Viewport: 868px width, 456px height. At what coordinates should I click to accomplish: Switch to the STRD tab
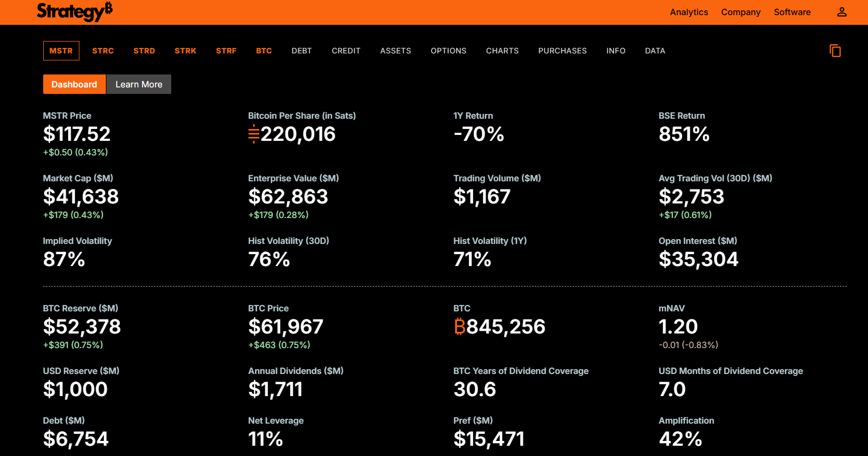click(144, 51)
